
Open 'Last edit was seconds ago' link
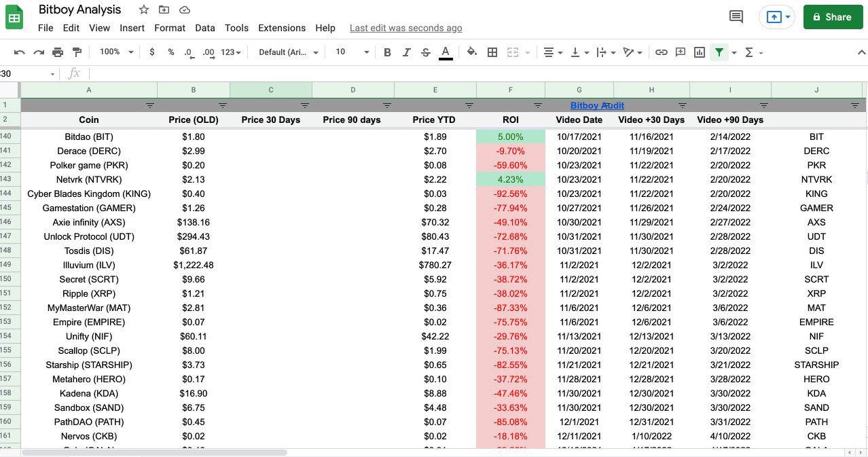405,28
